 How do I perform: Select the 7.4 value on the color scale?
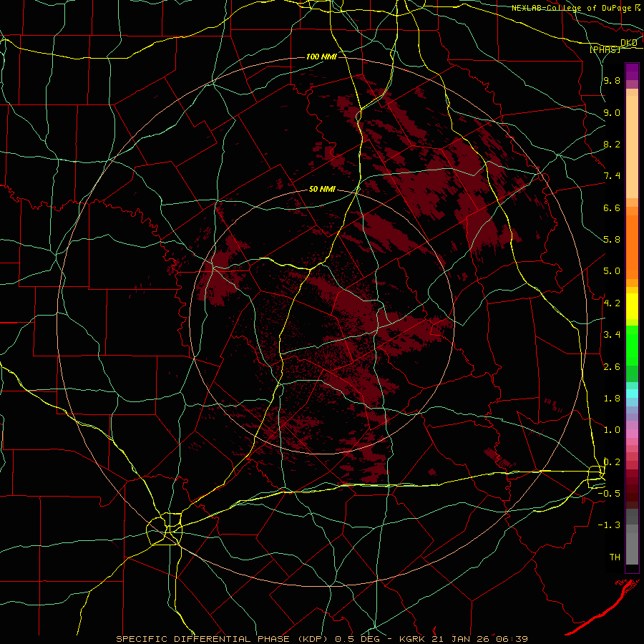point(612,176)
